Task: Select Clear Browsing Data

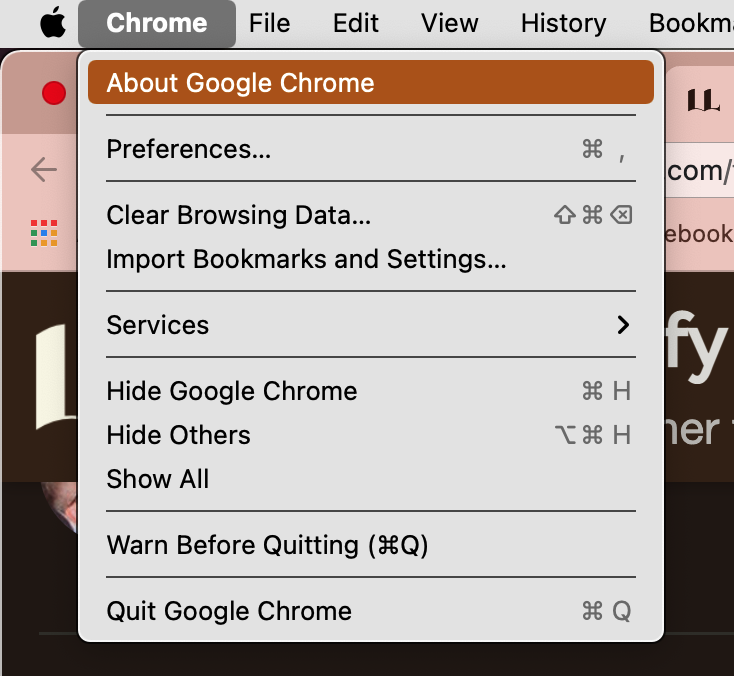Action: [371, 215]
